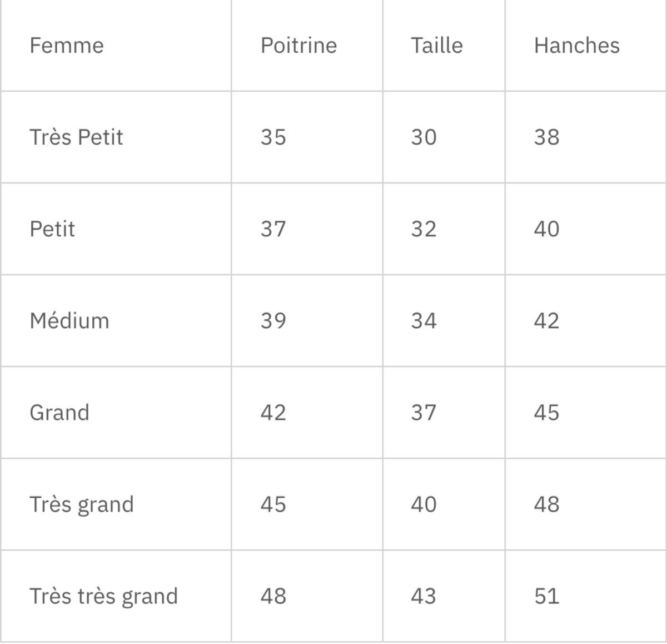Screen dimensions: 667x644
Task: Select the Petit row label
Action: [52, 229]
